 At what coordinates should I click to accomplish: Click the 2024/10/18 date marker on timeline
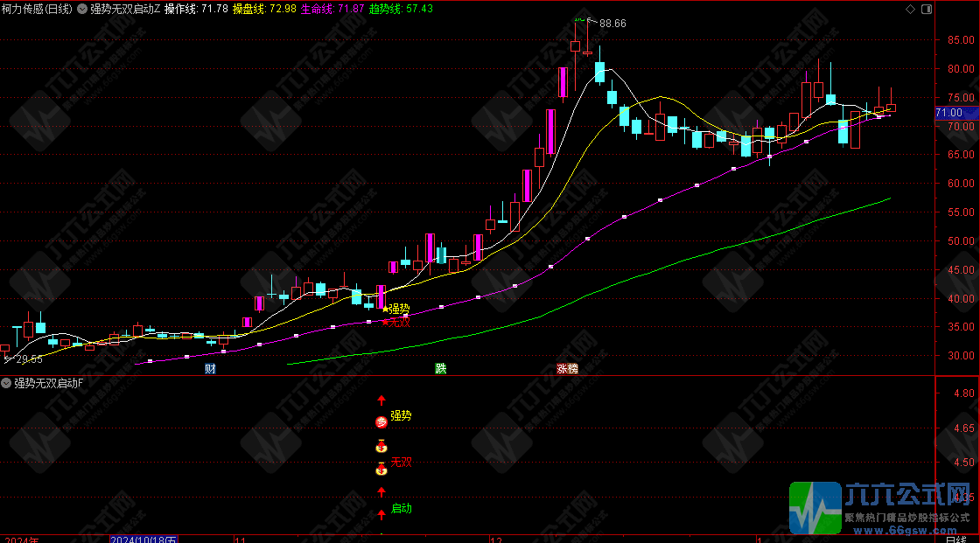(143, 539)
